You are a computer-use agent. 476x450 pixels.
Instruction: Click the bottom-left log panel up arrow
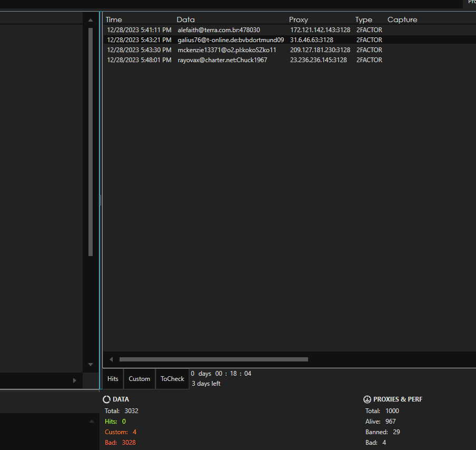tap(91, 421)
